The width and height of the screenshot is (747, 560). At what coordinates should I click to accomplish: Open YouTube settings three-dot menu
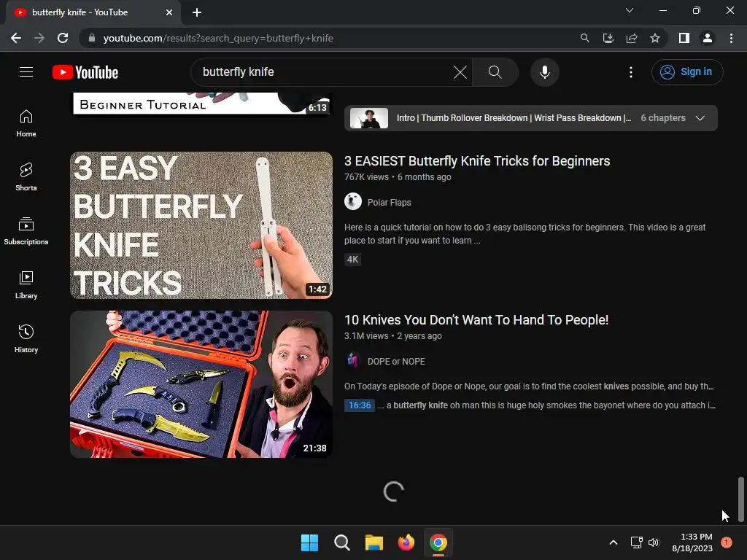[631, 72]
